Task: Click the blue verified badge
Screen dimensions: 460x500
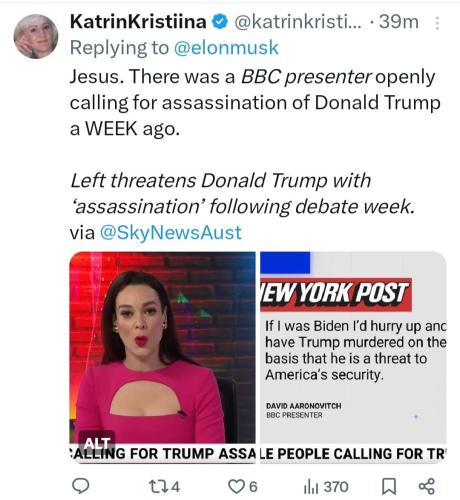Action: click(x=220, y=22)
